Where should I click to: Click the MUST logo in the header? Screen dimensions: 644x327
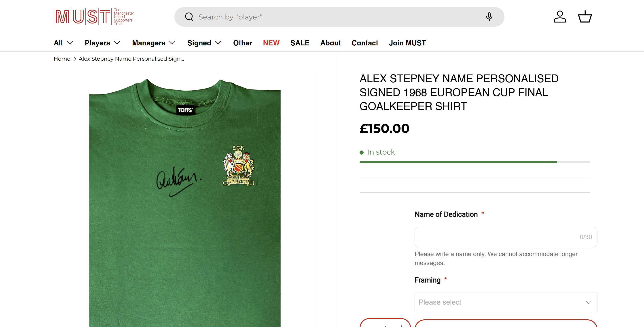[x=94, y=17]
